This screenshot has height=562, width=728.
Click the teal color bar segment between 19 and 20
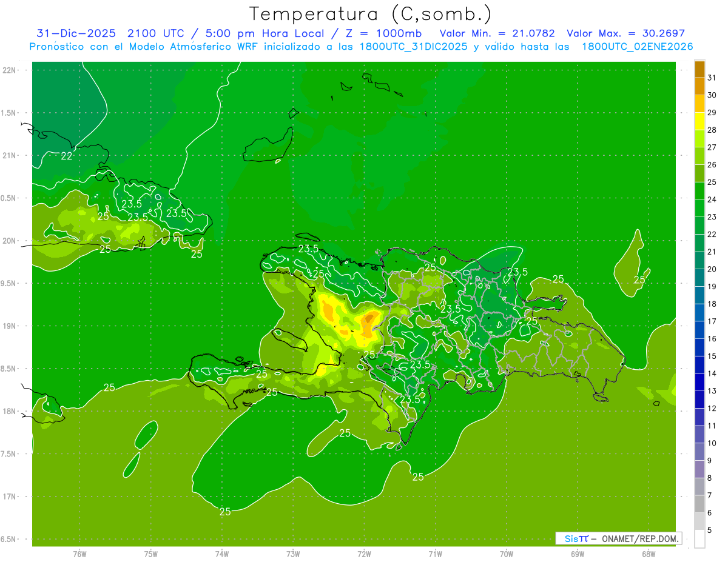point(699,278)
